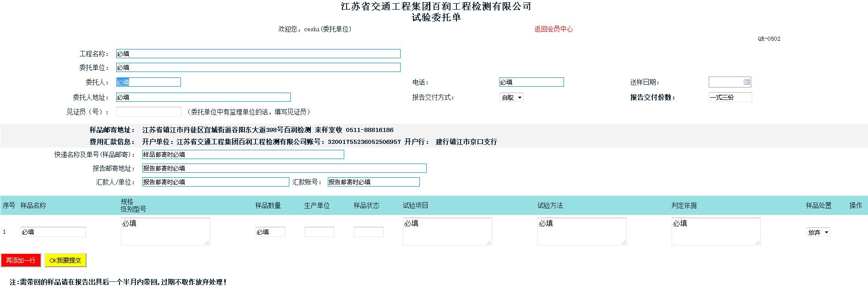868x302 pixels.
Task: Click the 样品名称 field in row 1
Action: pos(53,232)
